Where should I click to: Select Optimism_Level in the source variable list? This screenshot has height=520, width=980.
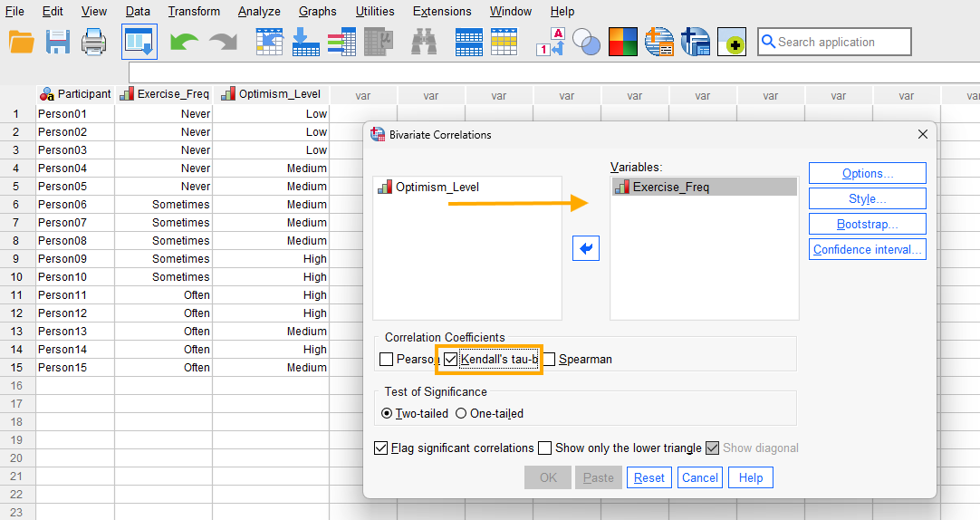(437, 188)
